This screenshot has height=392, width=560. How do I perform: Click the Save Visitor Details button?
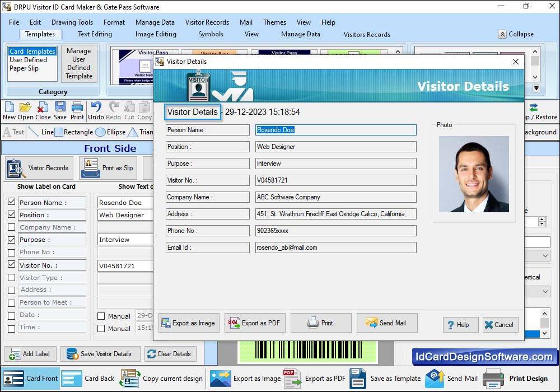coord(99,354)
